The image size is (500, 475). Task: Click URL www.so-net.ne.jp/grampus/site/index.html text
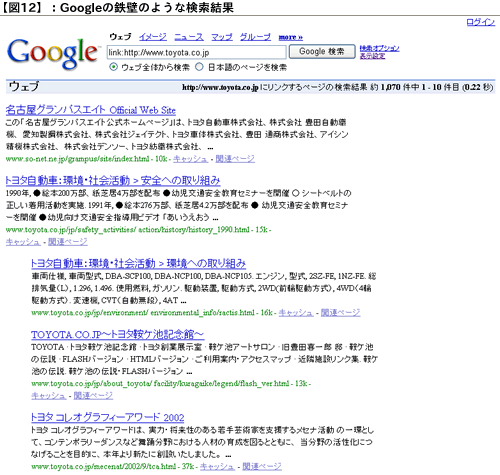pos(77,159)
